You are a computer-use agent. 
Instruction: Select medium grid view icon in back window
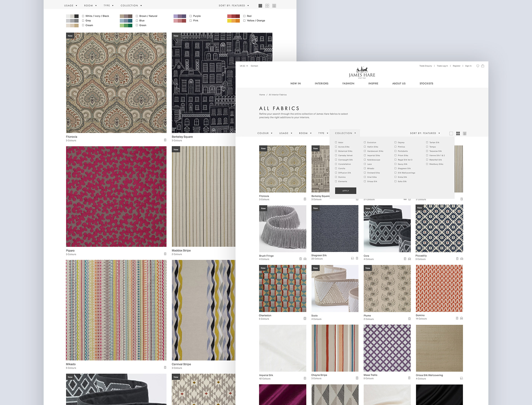[x=267, y=6]
